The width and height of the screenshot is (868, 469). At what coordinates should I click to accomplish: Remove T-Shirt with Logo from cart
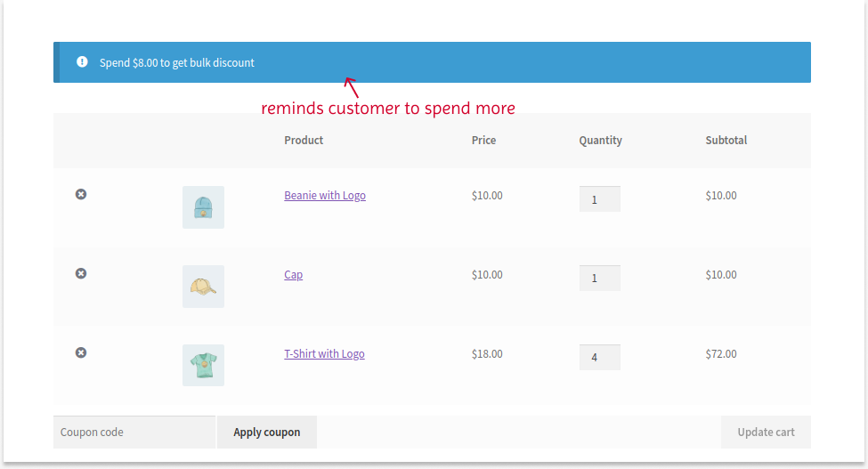point(81,352)
